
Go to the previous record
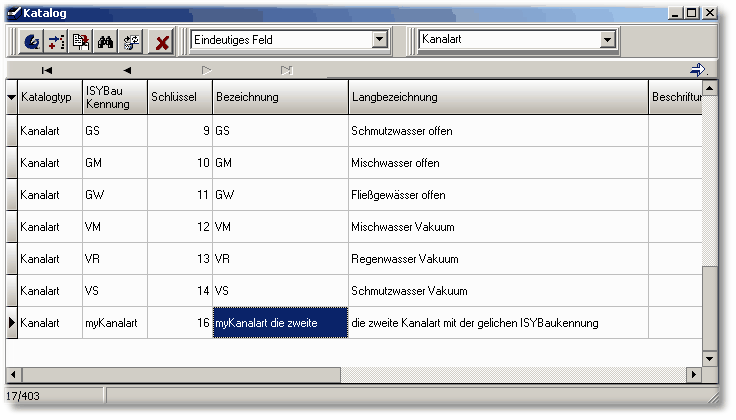tap(127, 70)
